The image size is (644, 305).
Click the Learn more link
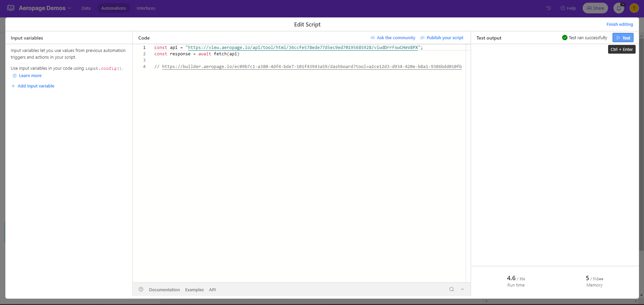pyautogui.click(x=30, y=76)
